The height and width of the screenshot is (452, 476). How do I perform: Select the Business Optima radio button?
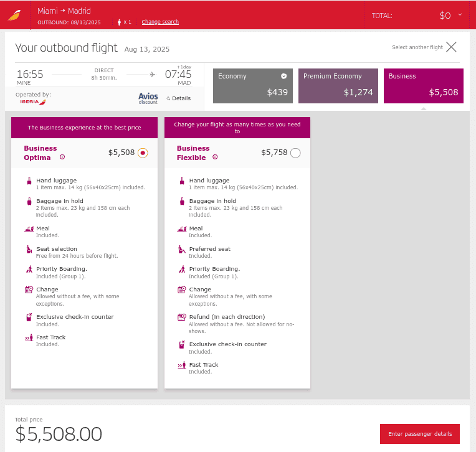pos(143,153)
